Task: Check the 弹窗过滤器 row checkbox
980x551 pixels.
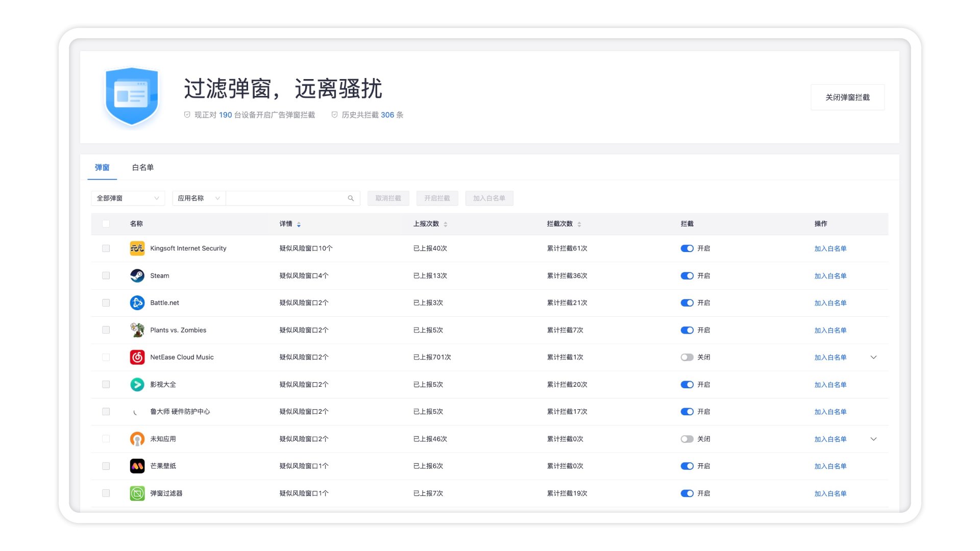Action: [106, 493]
